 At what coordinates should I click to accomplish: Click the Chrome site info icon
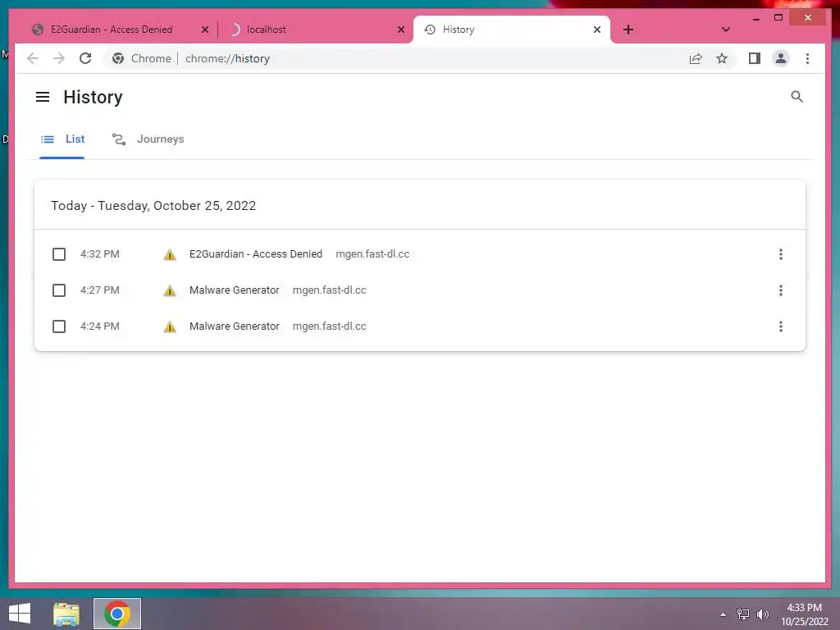tap(118, 58)
